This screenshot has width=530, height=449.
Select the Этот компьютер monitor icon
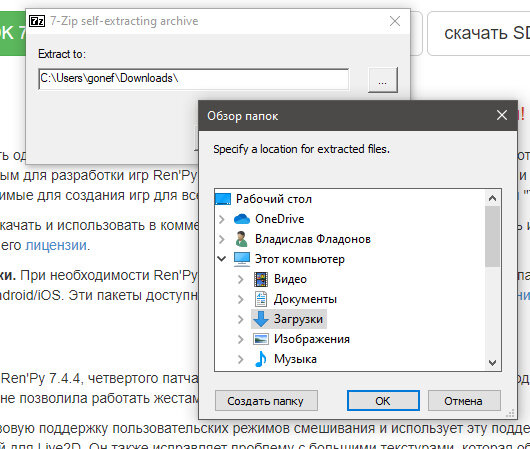point(242,259)
